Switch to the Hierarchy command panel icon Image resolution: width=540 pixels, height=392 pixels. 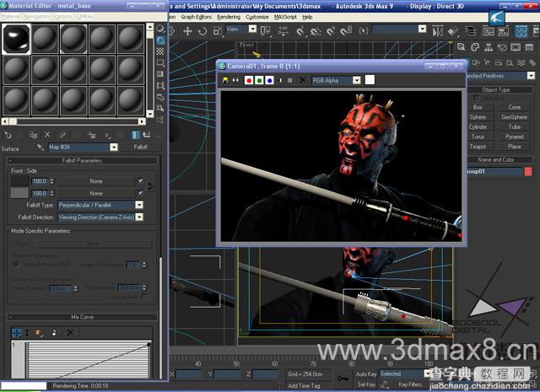pyautogui.click(x=489, y=47)
